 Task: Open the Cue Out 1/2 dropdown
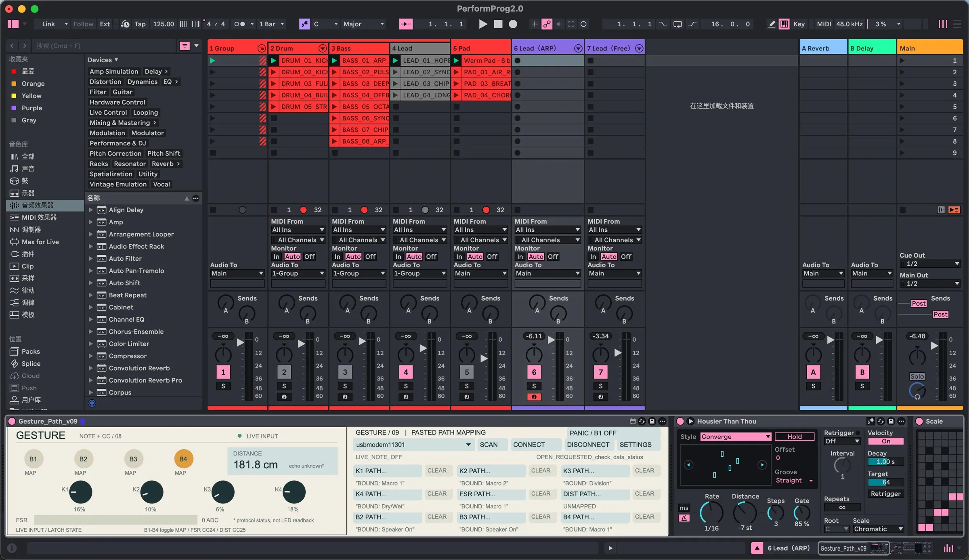[930, 264]
